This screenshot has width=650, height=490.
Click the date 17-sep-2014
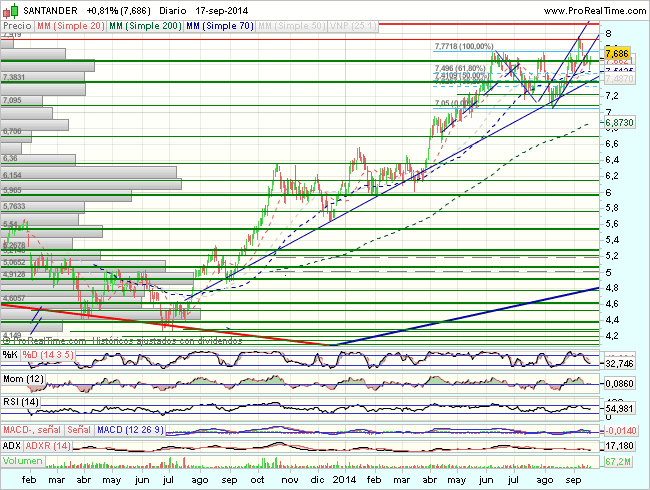222,11
